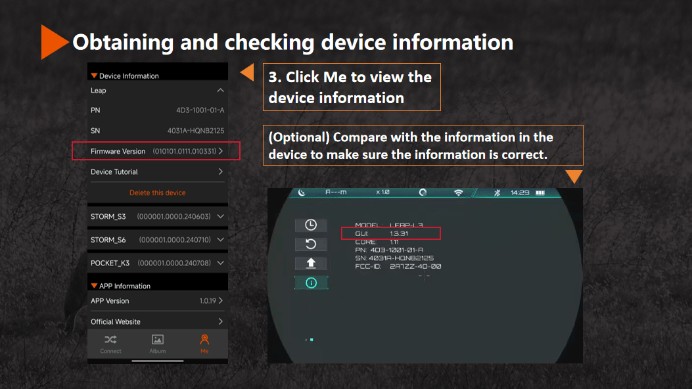Click the PN value 4D3-1001-01-A
The image size is (692, 389).
[200, 110]
